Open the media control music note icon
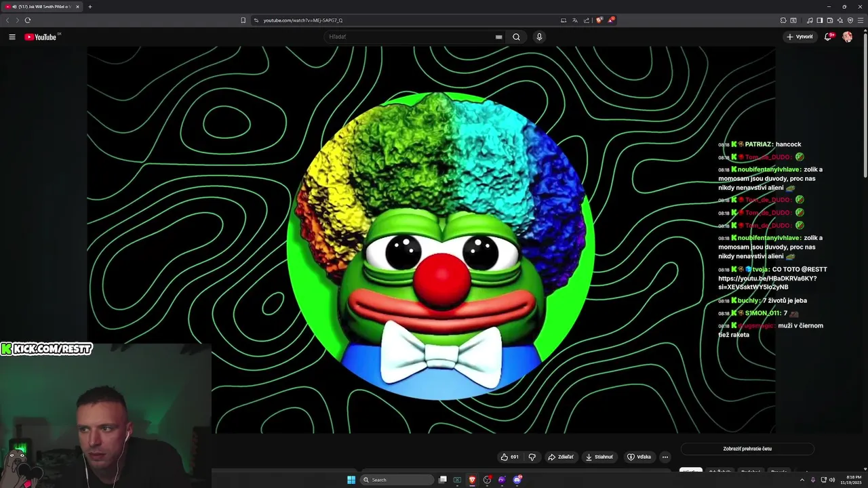 810,20
